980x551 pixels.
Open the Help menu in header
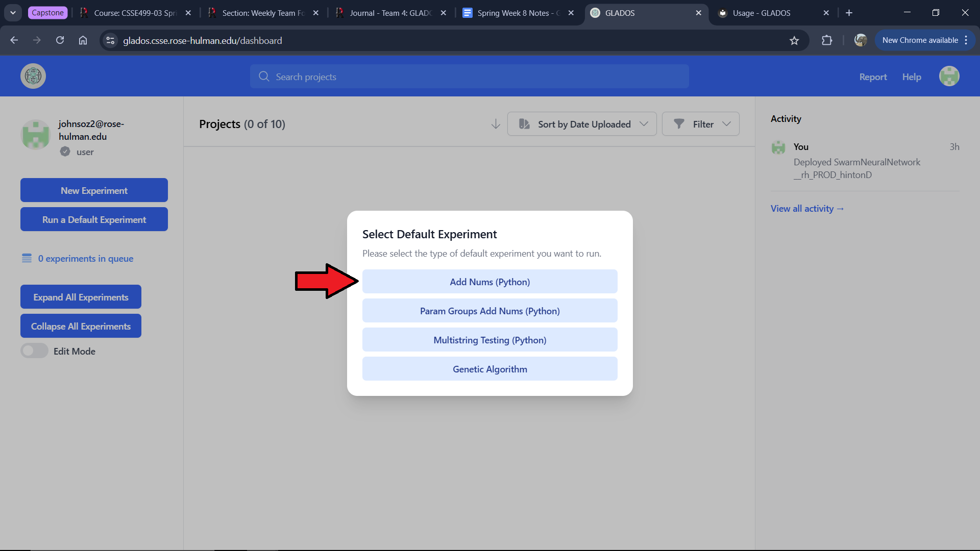click(x=911, y=77)
